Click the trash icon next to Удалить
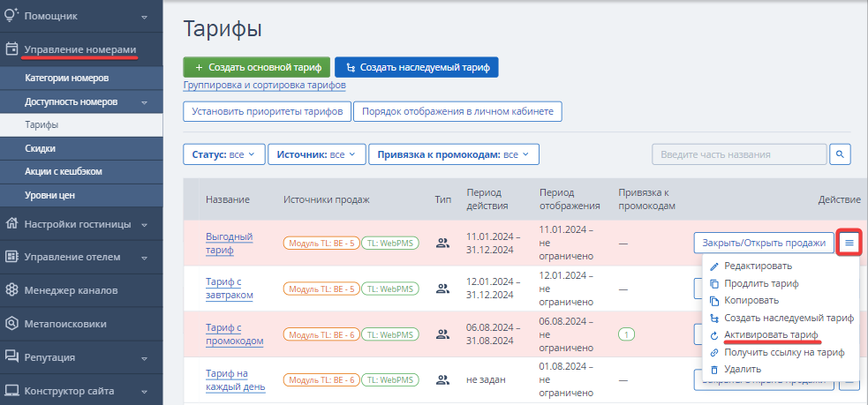Screen dimensions: 868x405 [x=714, y=370]
